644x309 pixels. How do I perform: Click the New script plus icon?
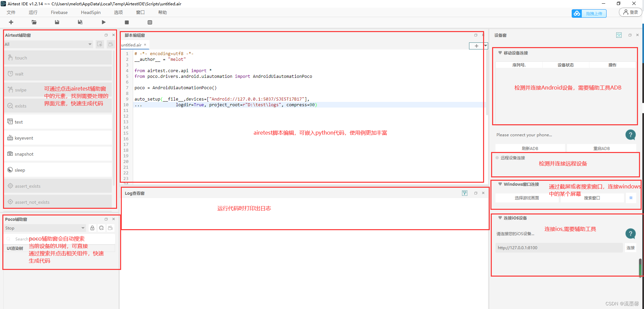click(11, 22)
